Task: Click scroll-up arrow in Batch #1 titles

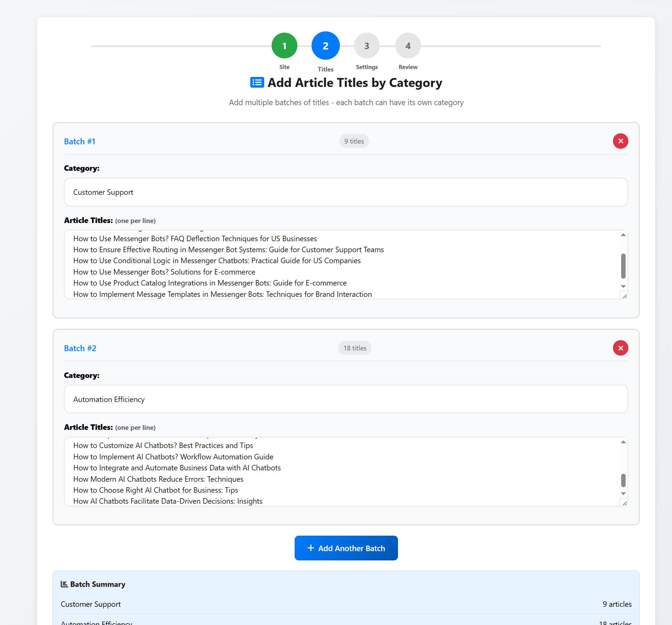Action: (623, 235)
